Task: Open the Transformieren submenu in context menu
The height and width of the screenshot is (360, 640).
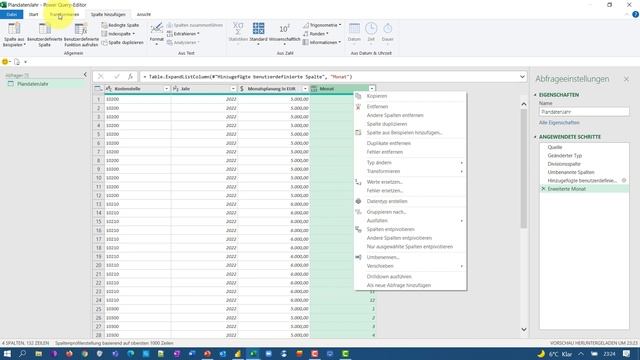Action: [x=383, y=171]
